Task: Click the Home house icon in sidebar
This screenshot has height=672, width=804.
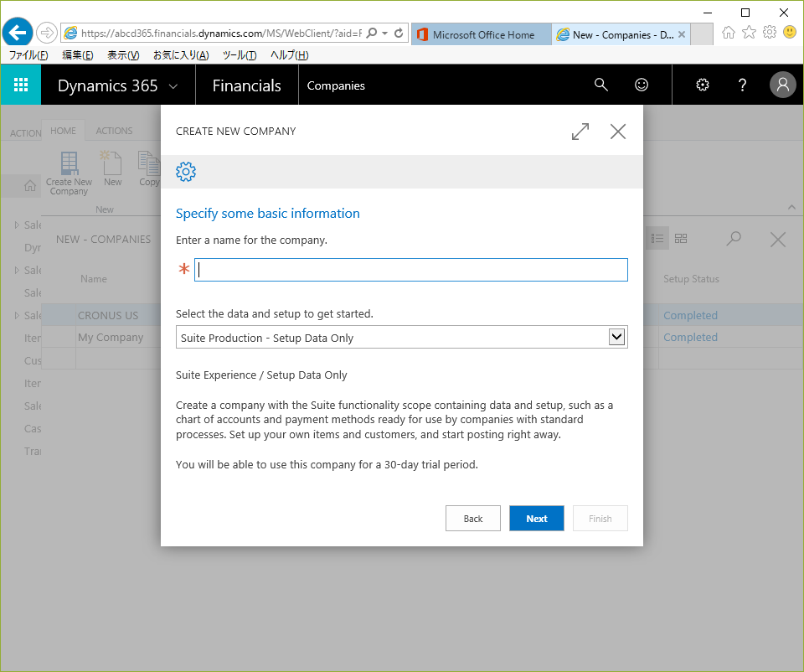Action: pyautogui.click(x=30, y=186)
